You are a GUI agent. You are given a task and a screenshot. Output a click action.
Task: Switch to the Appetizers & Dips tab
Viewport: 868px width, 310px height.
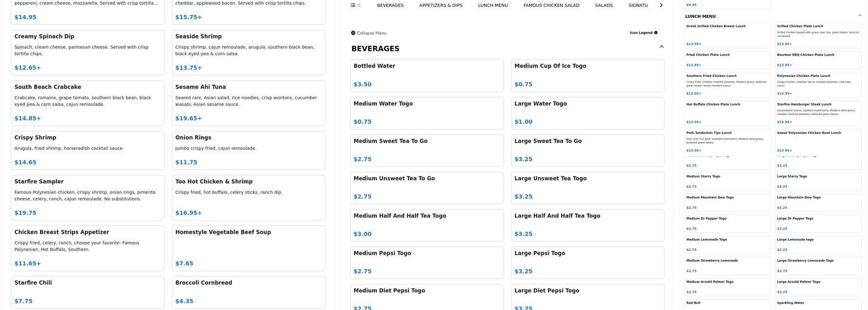point(441,6)
